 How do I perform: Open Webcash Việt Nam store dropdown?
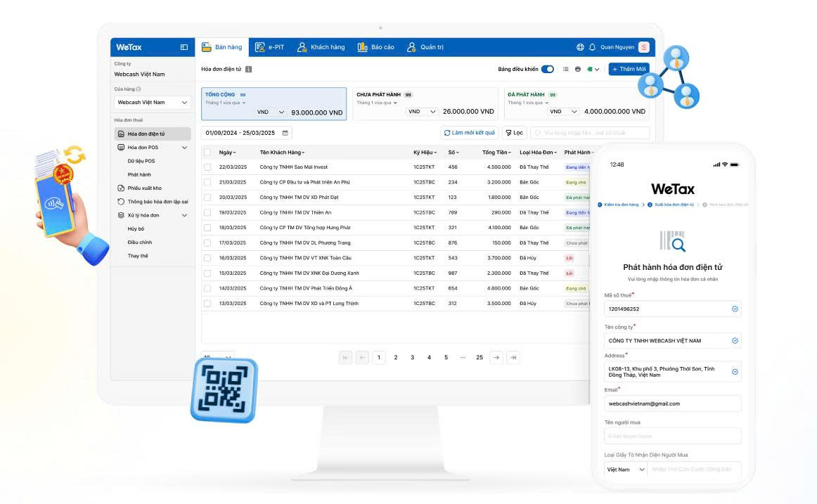point(152,103)
